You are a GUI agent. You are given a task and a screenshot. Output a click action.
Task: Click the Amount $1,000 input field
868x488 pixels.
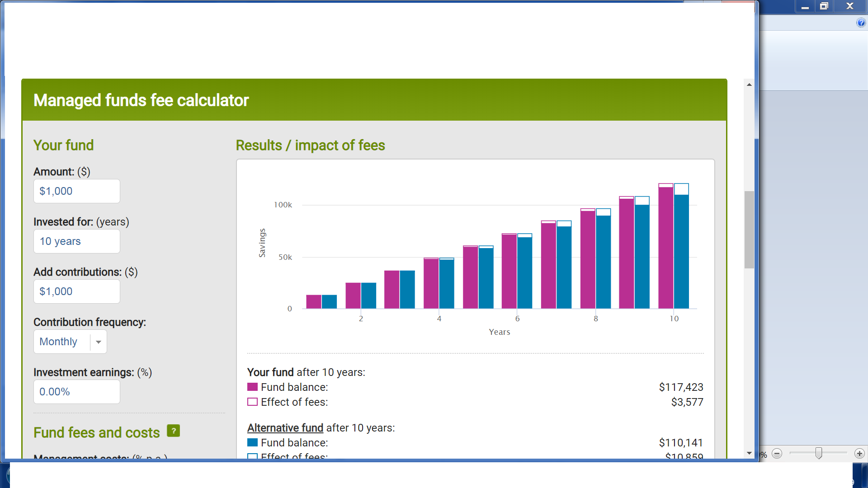pyautogui.click(x=76, y=191)
